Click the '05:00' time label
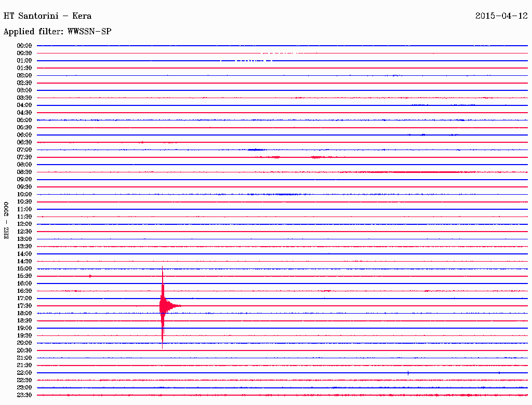The image size is (532, 405). click(x=24, y=120)
